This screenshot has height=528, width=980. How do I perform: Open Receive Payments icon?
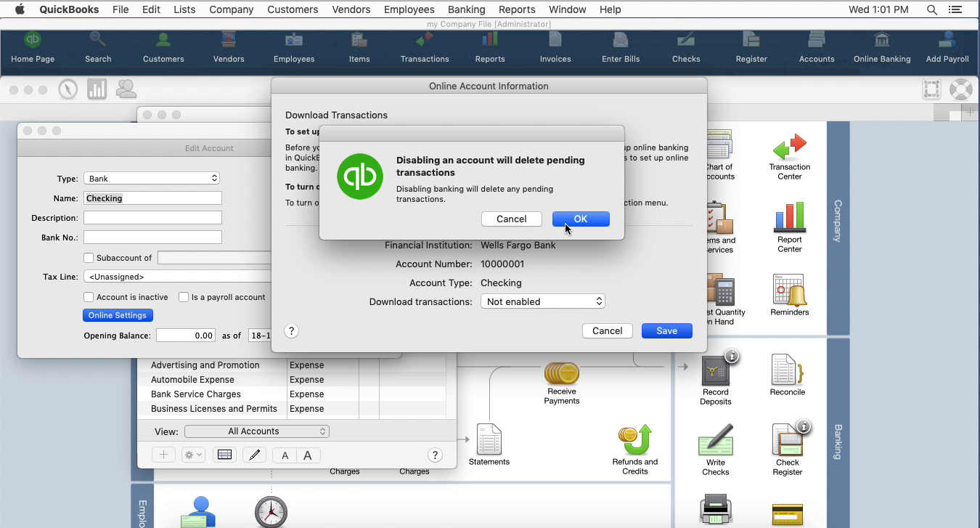pyautogui.click(x=562, y=383)
